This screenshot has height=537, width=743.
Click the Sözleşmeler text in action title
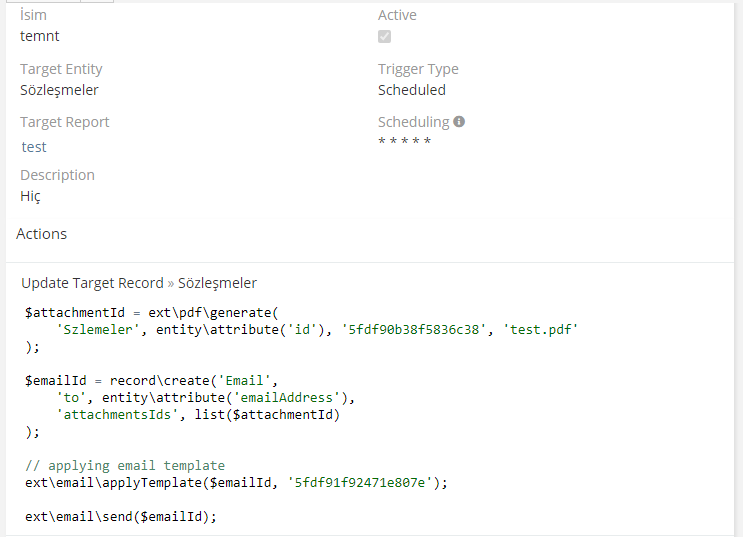[x=217, y=283]
